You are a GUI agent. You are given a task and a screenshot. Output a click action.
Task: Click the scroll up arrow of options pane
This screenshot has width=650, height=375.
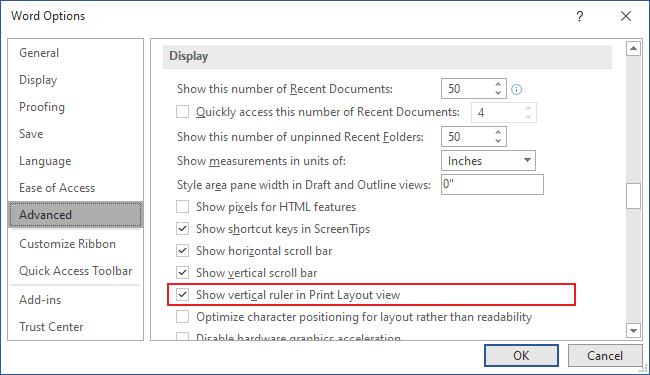[633, 48]
